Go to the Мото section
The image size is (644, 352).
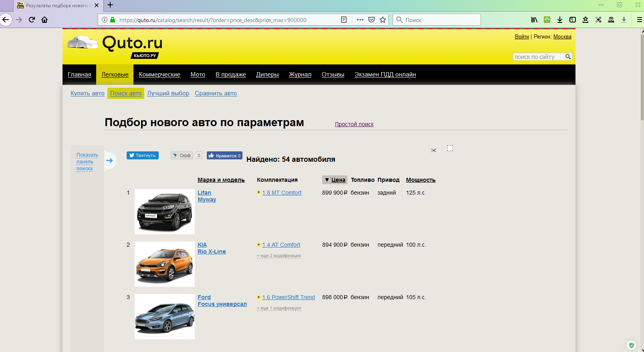point(198,74)
